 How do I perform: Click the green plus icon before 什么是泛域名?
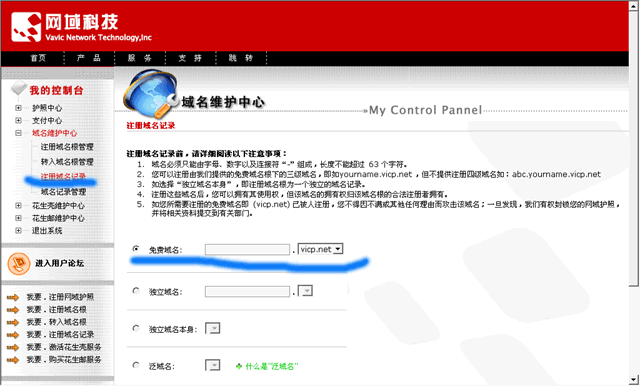239,366
